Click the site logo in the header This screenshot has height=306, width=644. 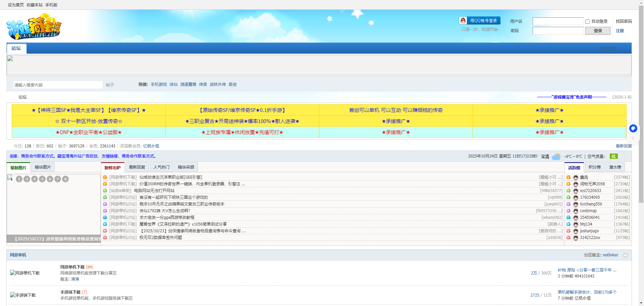[x=34, y=26]
